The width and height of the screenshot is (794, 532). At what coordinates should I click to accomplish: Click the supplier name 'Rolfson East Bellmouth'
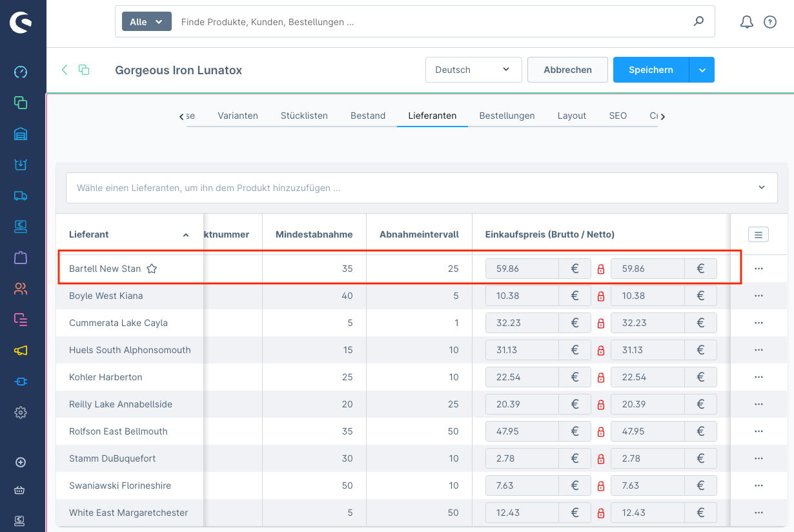[118, 431]
